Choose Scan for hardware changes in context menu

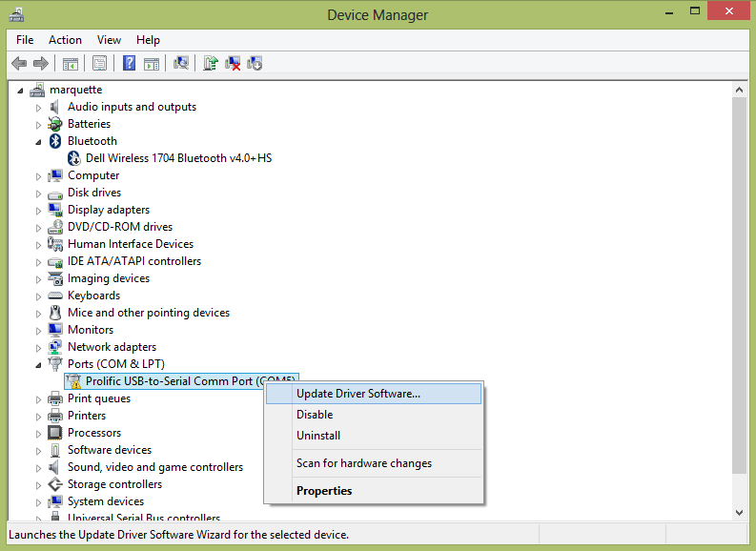point(374,463)
